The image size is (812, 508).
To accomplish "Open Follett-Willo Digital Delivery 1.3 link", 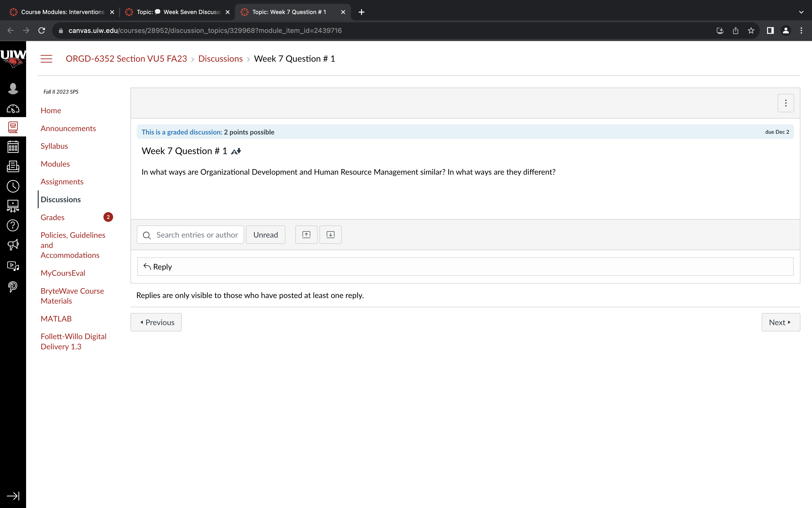I will (x=73, y=342).
